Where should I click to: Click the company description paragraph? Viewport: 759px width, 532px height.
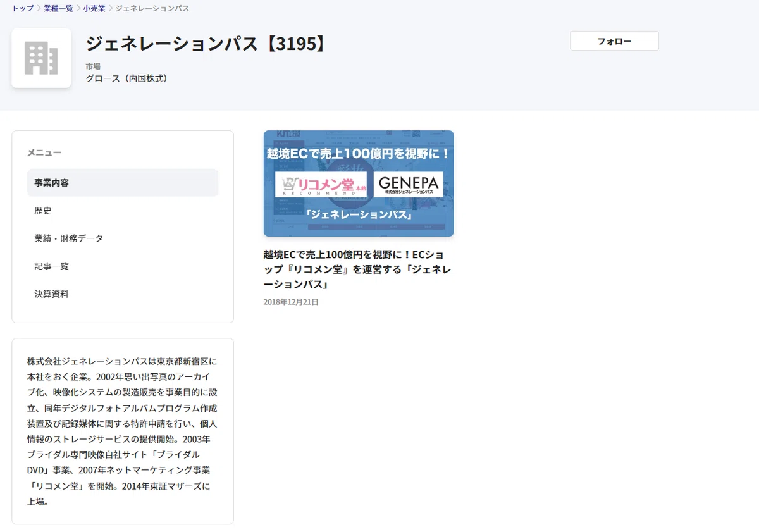tap(122, 431)
